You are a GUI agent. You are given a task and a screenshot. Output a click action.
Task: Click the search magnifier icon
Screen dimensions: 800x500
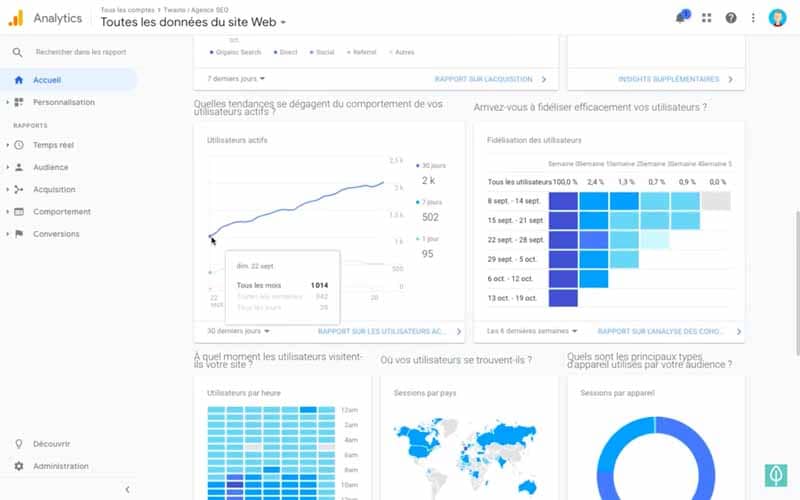click(17, 52)
